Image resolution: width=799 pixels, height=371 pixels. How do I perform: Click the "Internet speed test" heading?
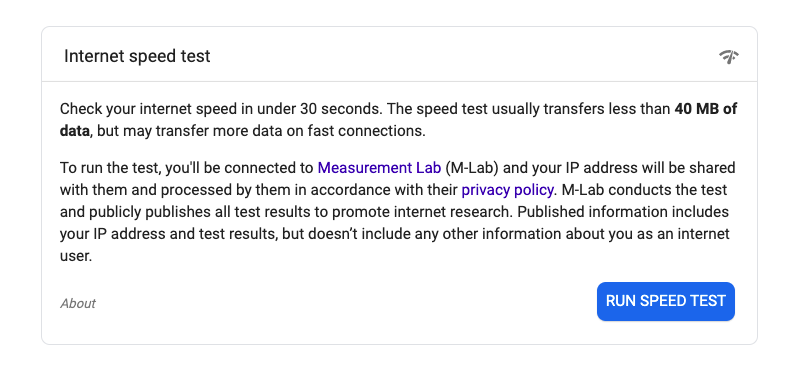[x=137, y=56]
